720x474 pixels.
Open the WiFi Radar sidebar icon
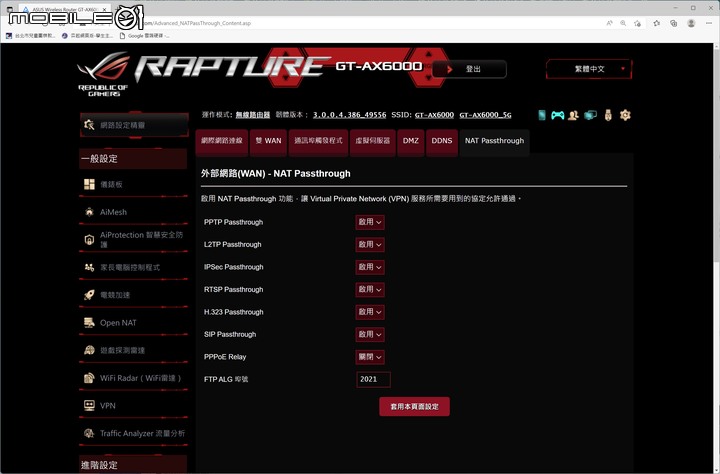pos(89,378)
